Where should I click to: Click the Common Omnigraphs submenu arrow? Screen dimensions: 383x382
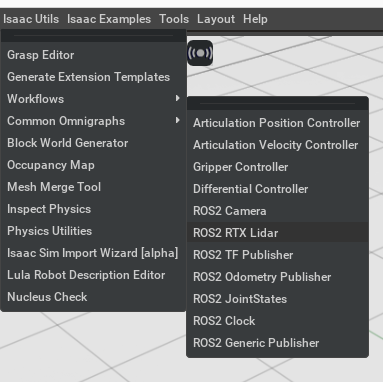pyautogui.click(x=178, y=120)
